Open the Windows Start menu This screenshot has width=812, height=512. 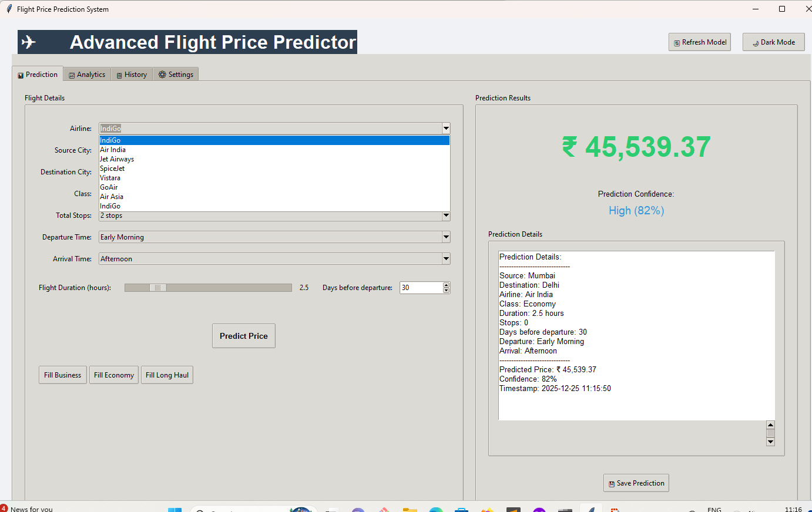coord(175,509)
